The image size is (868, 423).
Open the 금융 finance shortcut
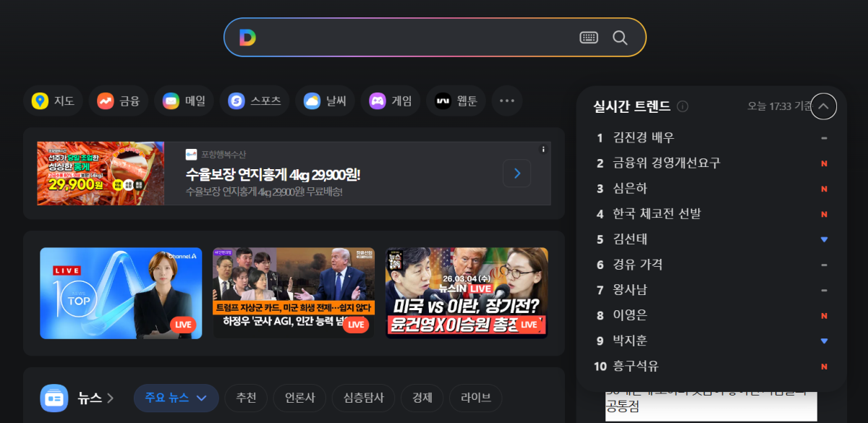point(119,101)
